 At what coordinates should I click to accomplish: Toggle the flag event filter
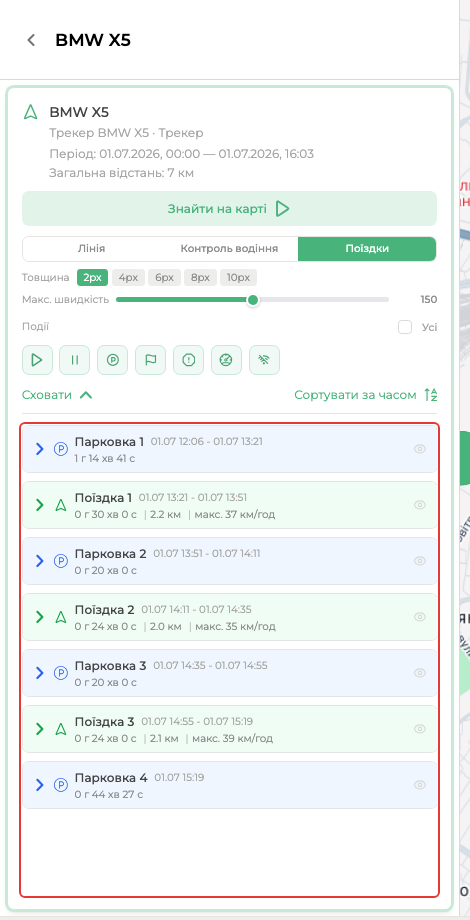[150, 360]
